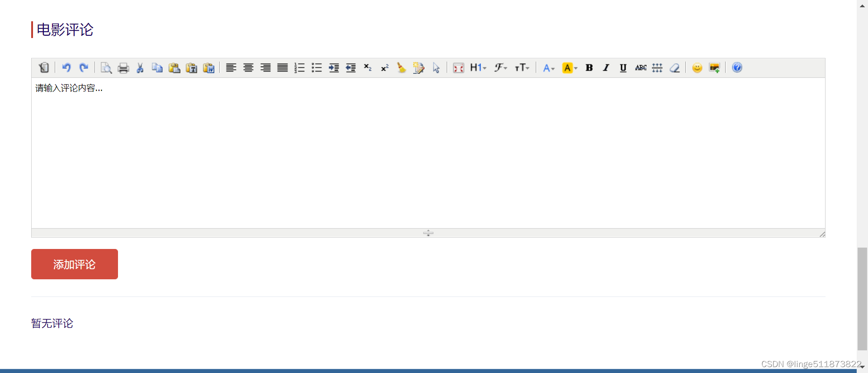
Task: Click the copy icon in toolbar
Action: (157, 67)
